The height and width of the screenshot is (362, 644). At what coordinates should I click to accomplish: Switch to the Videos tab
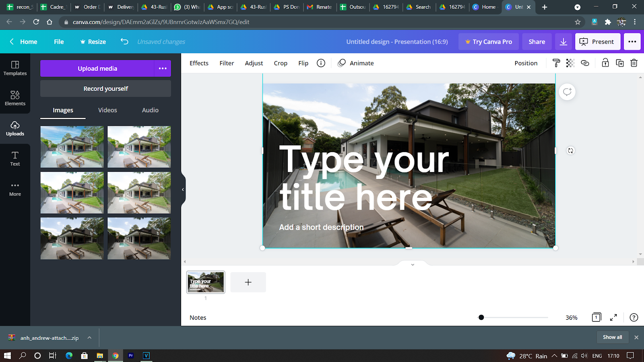107,110
